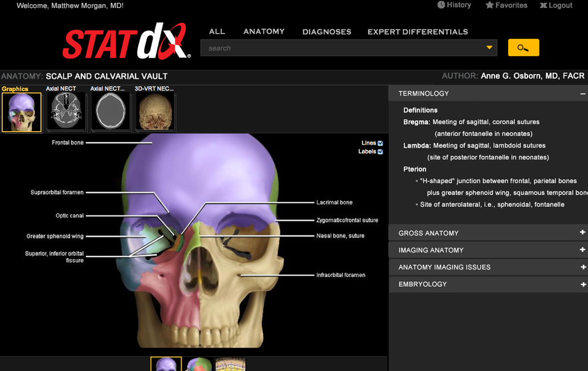Select the 3D-VRT NECT skull thumbnail
This screenshot has width=588, height=371.
pyautogui.click(x=155, y=112)
